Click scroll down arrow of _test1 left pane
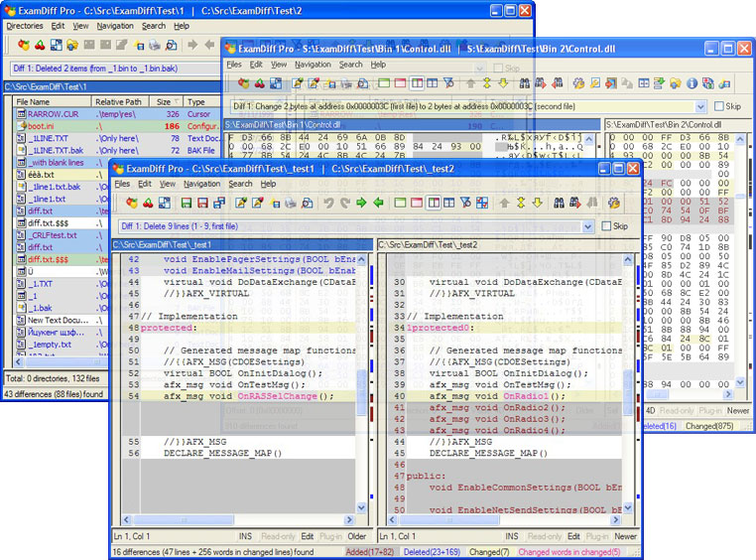 coord(361,507)
